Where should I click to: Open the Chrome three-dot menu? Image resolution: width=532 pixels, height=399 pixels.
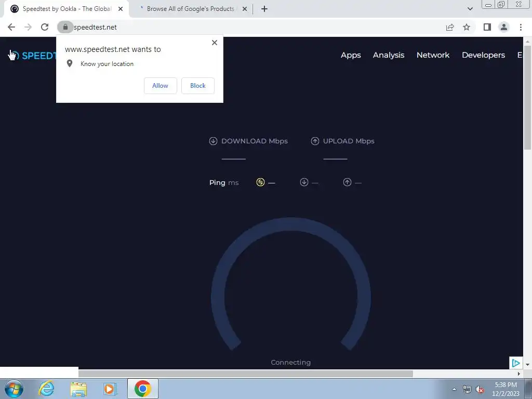click(521, 27)
